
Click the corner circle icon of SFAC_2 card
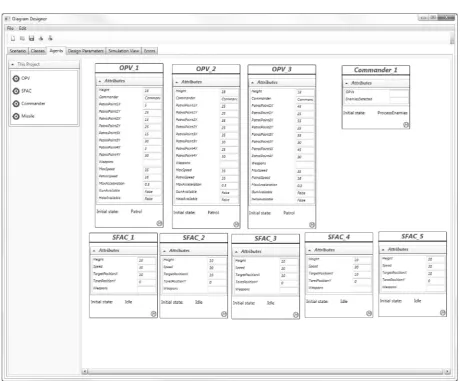point(224,314)
